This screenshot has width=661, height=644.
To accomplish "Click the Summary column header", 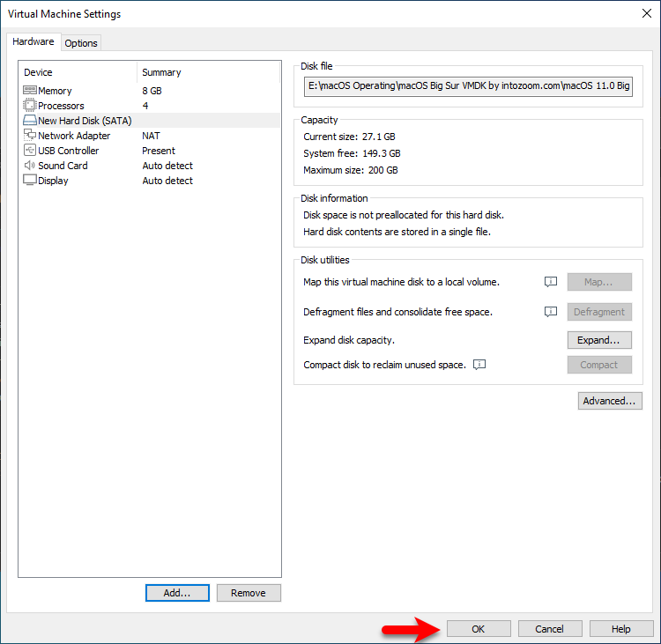I will tap(209, 72).
